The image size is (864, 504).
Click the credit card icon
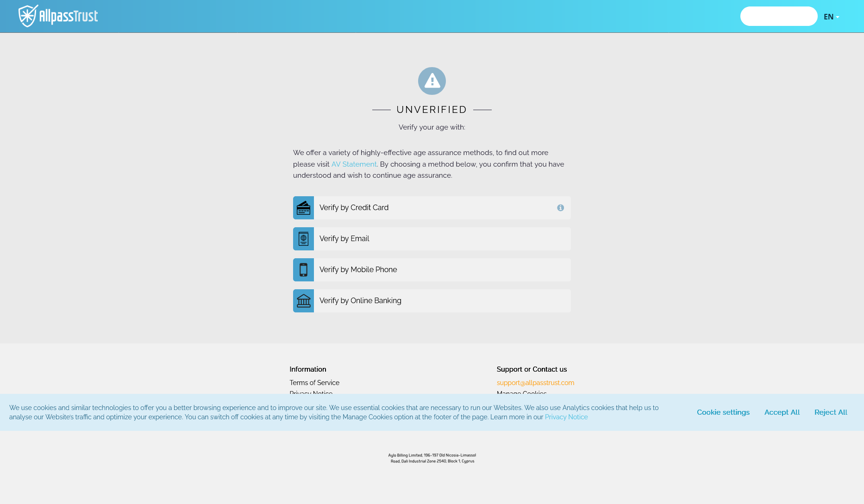(303, 208)
